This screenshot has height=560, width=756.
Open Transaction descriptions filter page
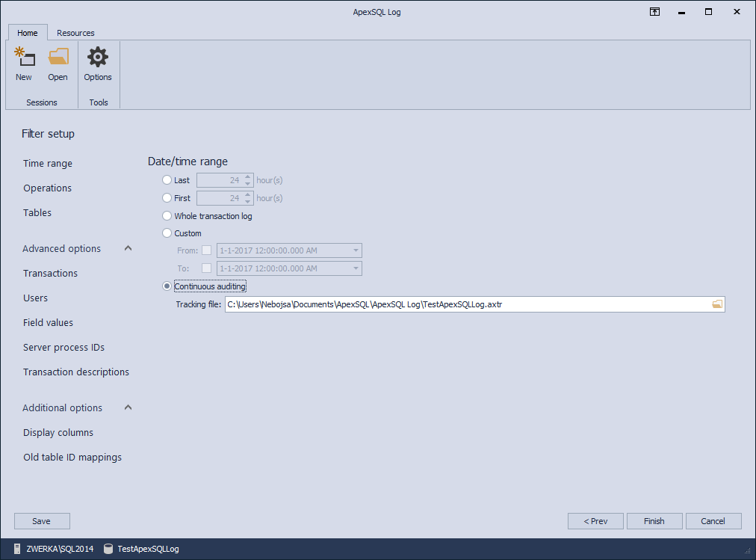76,372
